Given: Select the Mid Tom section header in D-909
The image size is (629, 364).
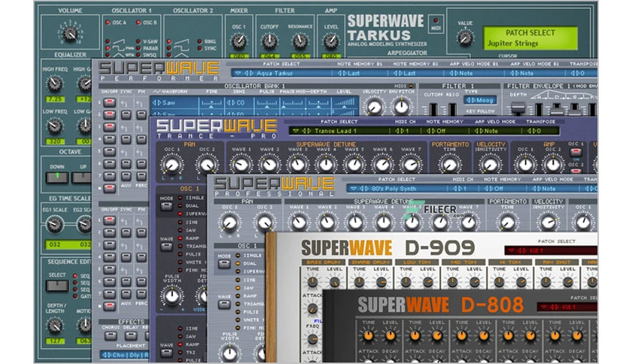Looking at the screenshot, I should [463, 262].
